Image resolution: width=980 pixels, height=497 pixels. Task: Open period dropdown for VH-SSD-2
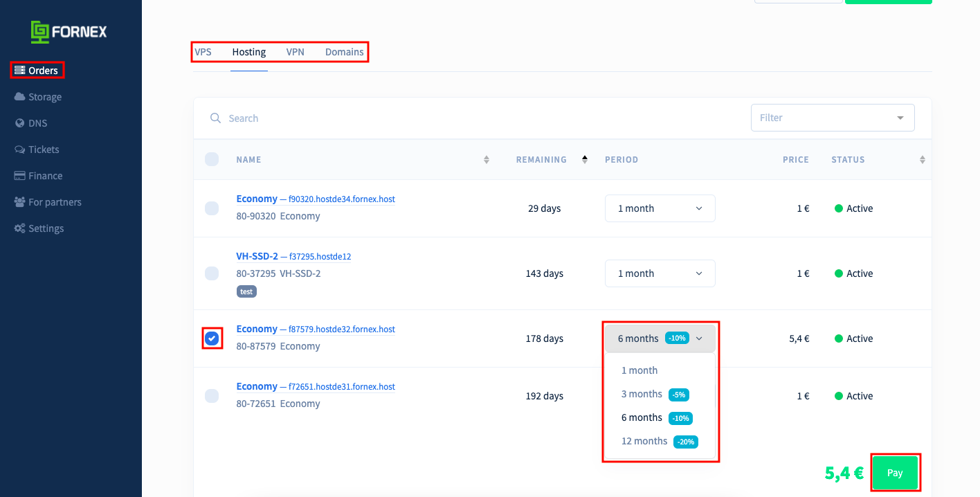pos(660,273)
